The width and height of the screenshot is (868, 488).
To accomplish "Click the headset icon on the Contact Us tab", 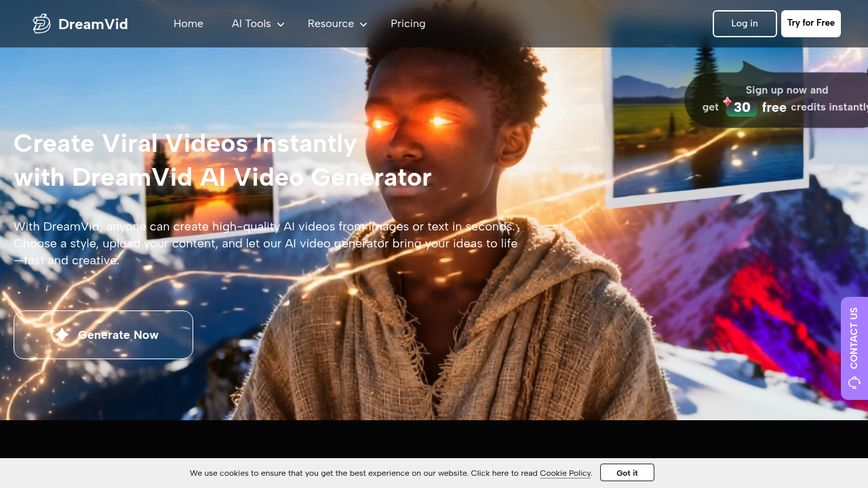I will tap(854, 382).
